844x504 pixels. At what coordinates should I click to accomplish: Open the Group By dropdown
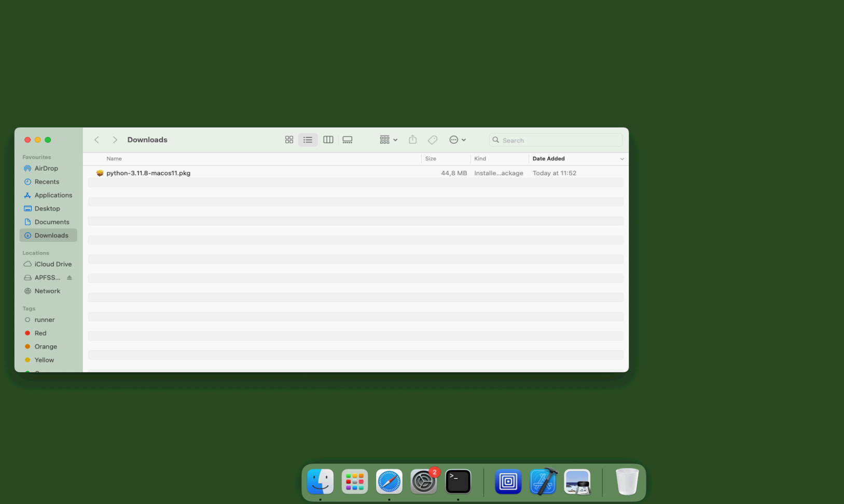[x=388, y=140]
